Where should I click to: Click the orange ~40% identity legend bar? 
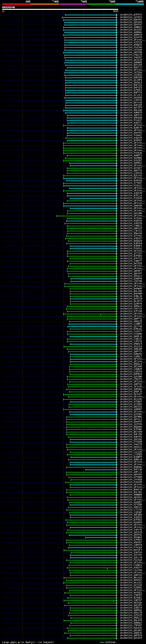click(45, 4)
